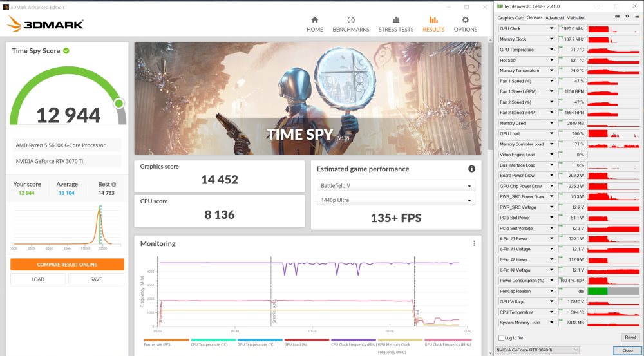
Task: Go to the RESULTS section
Action: point(433,24)
